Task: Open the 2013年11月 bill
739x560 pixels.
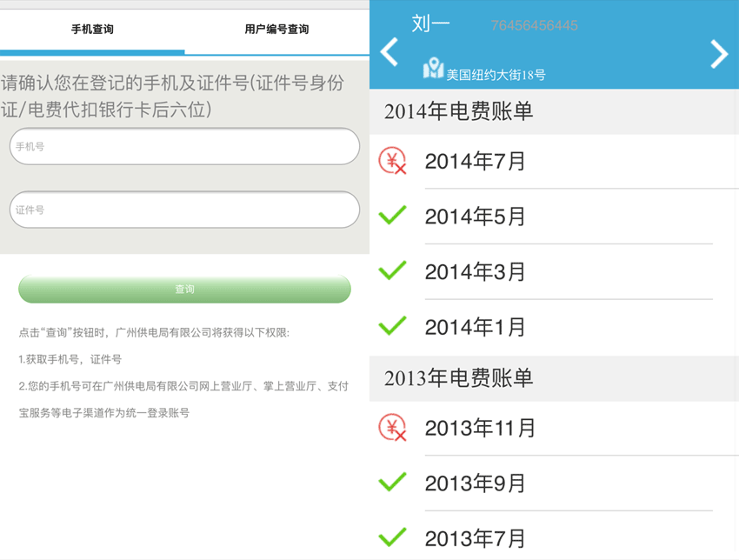Action: click(480, 429)
